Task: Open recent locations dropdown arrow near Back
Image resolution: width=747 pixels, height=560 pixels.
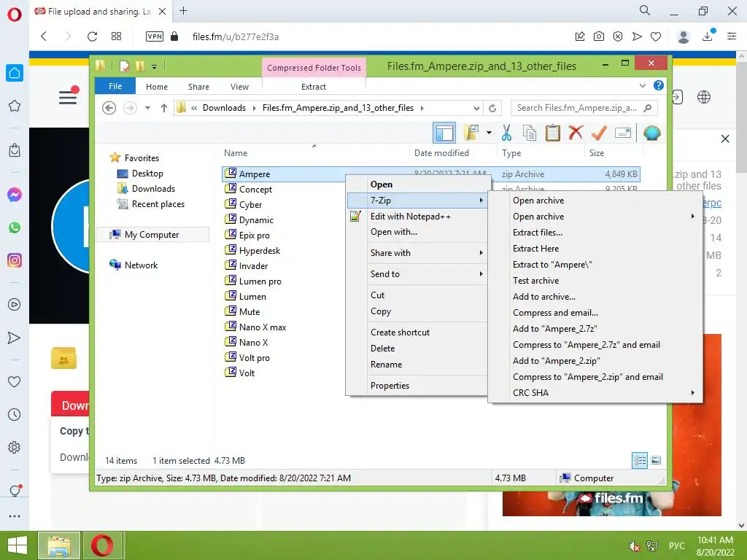Action: coord(147,108)
